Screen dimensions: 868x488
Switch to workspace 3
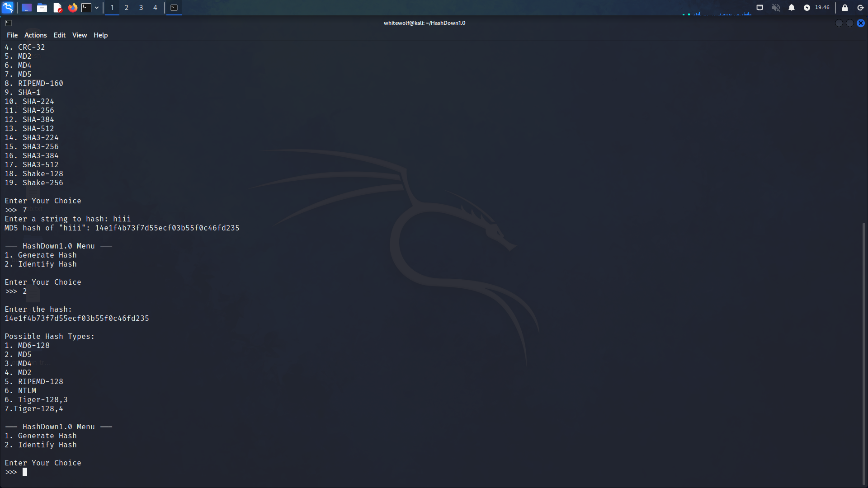pyautogui.click(x=141, y=7)
